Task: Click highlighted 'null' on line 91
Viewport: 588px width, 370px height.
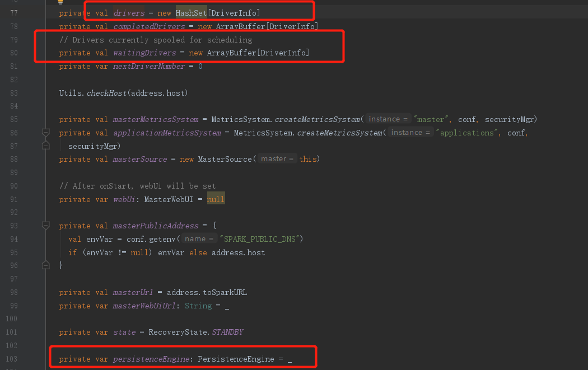Action: tap(216, 199)
